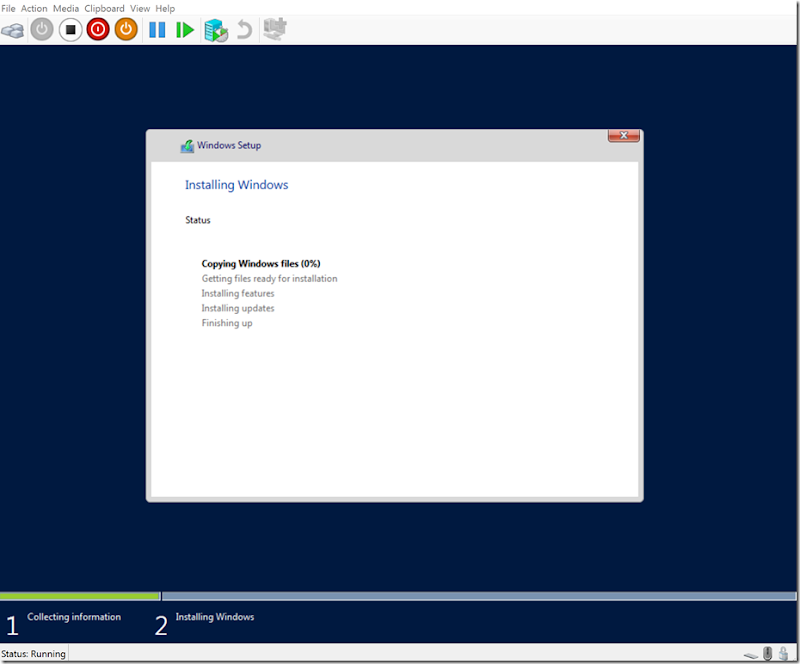
Task: Click Copying Windows files (0%) text
Action: pos(261,264)
